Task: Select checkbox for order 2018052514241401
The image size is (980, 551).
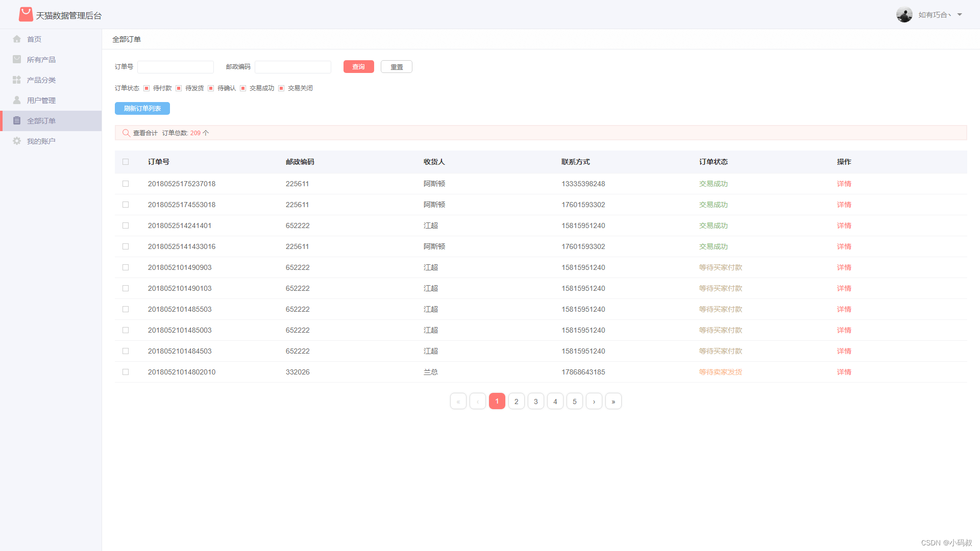Action: [x=126, y=226]
